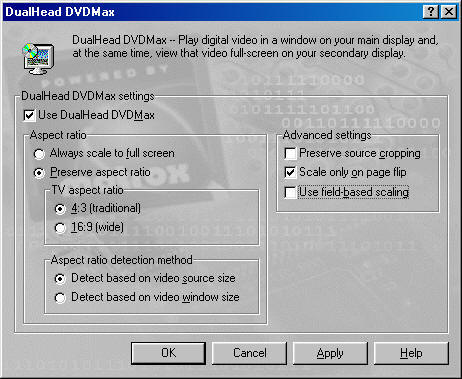This screenshot has width=462, height=379.
Task: Click the Aspect ratio detection method label
Action: pyautogui.click(x=122, y=260)
